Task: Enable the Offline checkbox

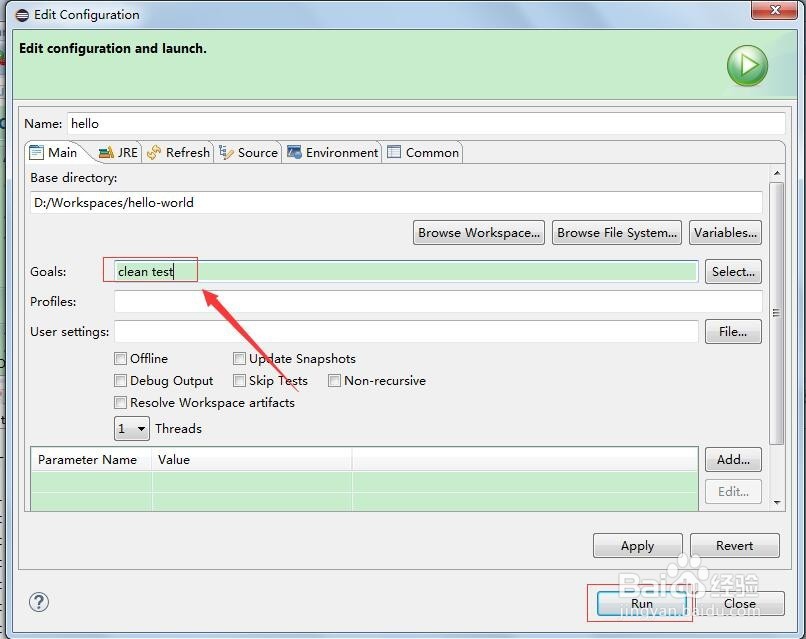Action: click(x=120, y=358)
